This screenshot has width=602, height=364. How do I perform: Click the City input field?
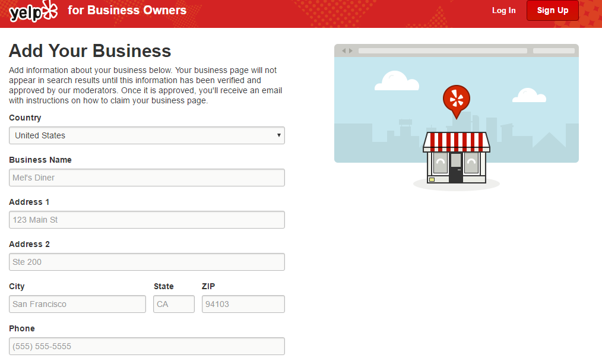coord(77,304)
